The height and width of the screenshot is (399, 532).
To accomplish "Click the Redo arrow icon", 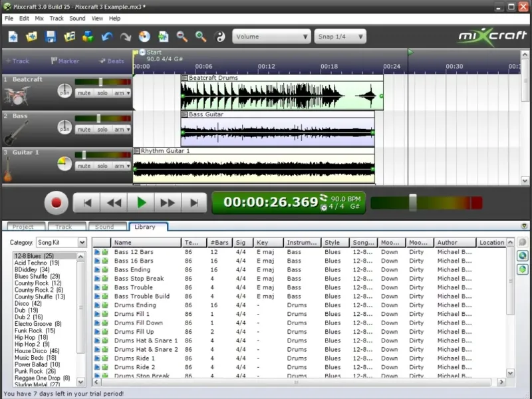I will [126, 37].
